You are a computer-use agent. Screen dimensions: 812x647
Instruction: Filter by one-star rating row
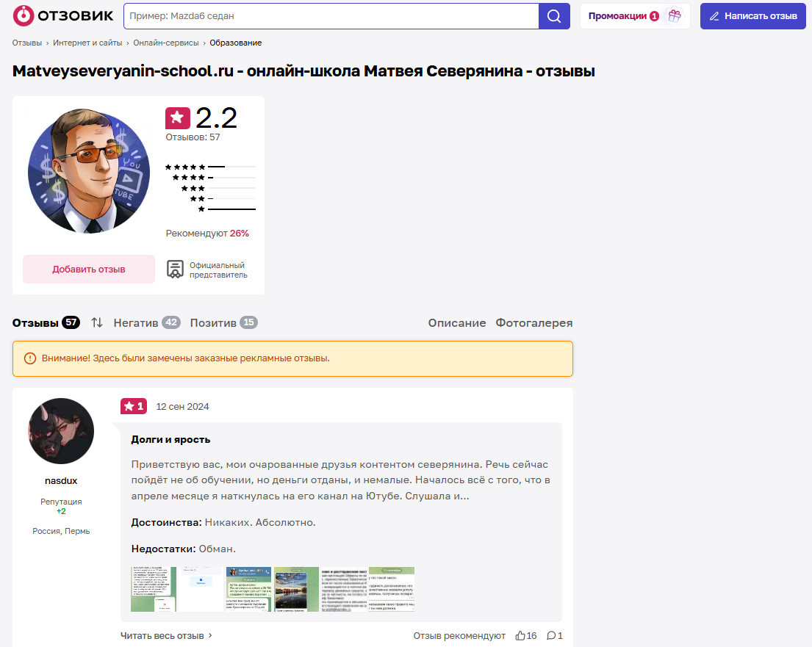tap(227, 209)
